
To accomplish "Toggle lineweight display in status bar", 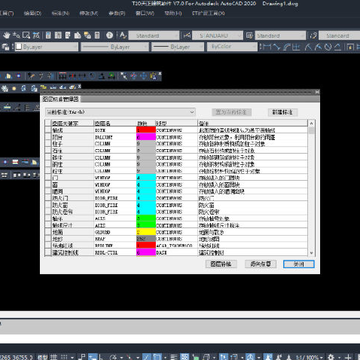I will 174,357.
